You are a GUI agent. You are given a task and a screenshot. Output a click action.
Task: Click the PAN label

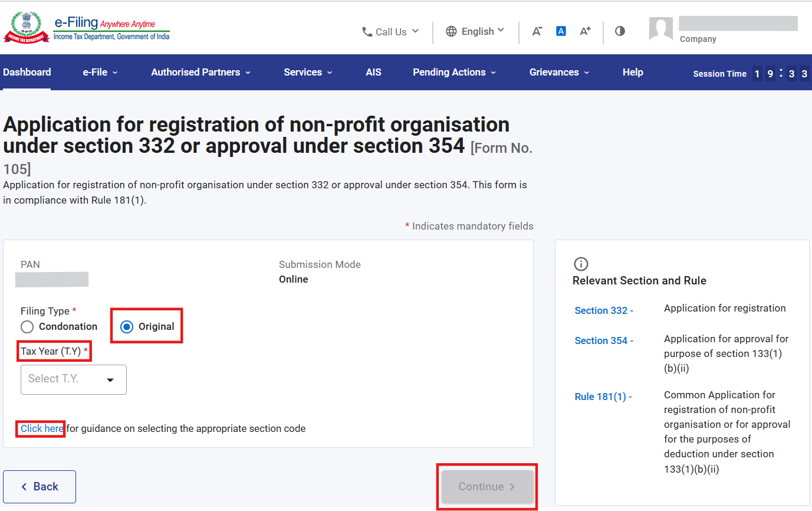click(x=31, y=264)
